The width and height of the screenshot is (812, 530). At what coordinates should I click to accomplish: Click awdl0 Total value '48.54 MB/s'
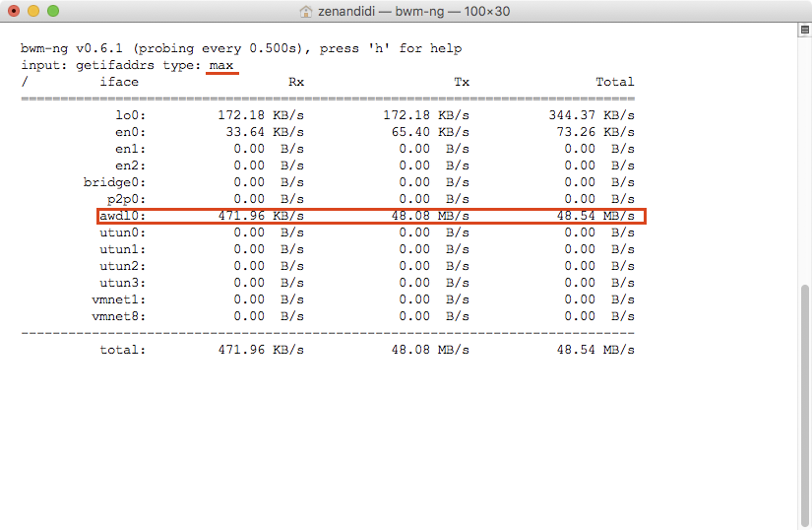pos(595,216)
